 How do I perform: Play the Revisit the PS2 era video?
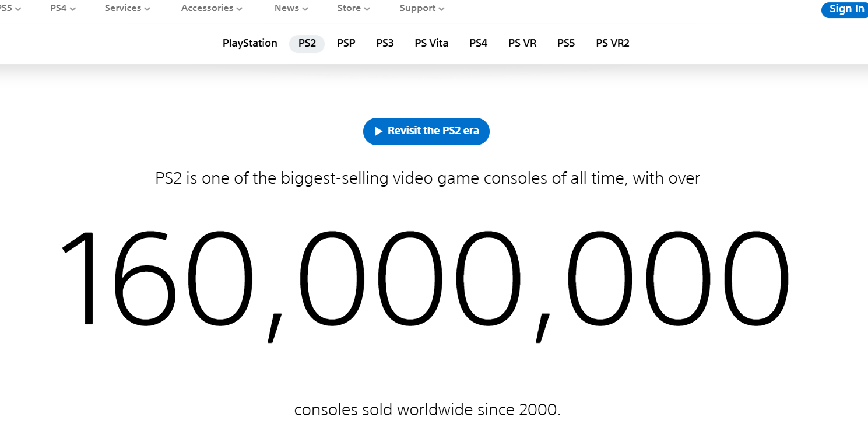pyautogui.click(x=426, y=131)
